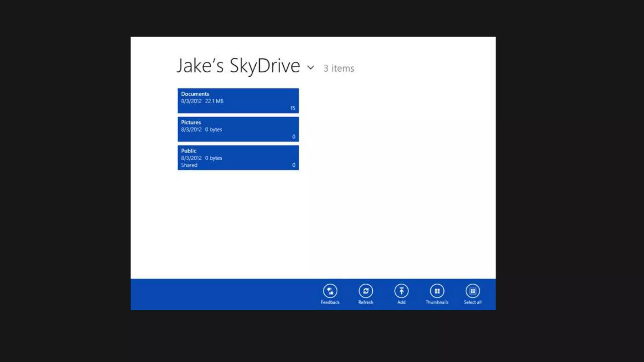Viewport: 644px width, 362px height.
Task: Click the Add label text
Action: [401, 302]
